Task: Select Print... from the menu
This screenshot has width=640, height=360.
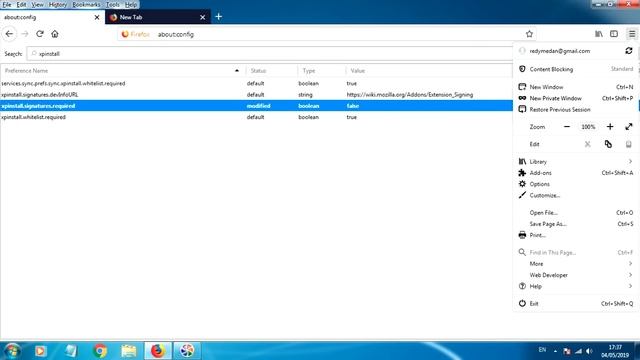Action: (576, 236)
